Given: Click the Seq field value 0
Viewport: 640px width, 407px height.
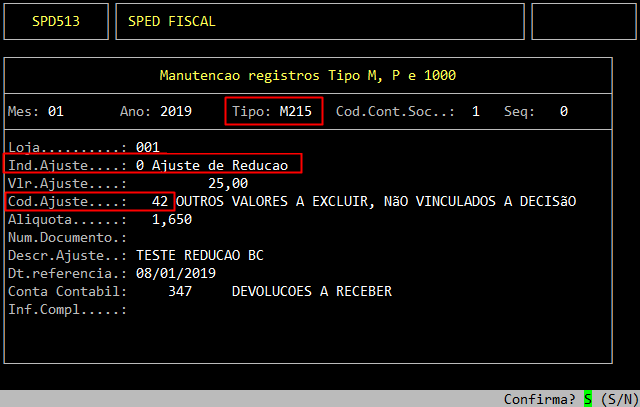Looking at the screenshot, I should point(564,111).
